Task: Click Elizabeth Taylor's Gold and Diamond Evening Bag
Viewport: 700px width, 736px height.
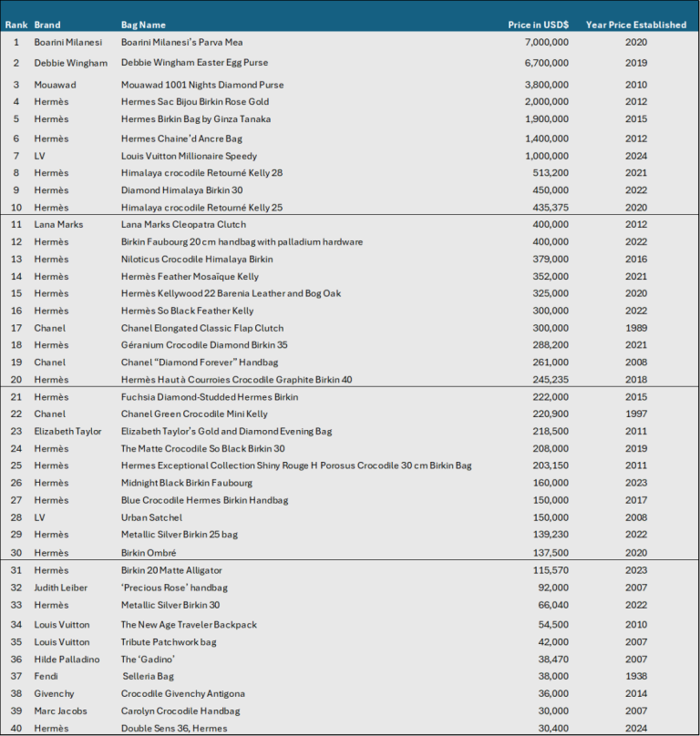Action: pyautogui.click(x=226, y=432)
